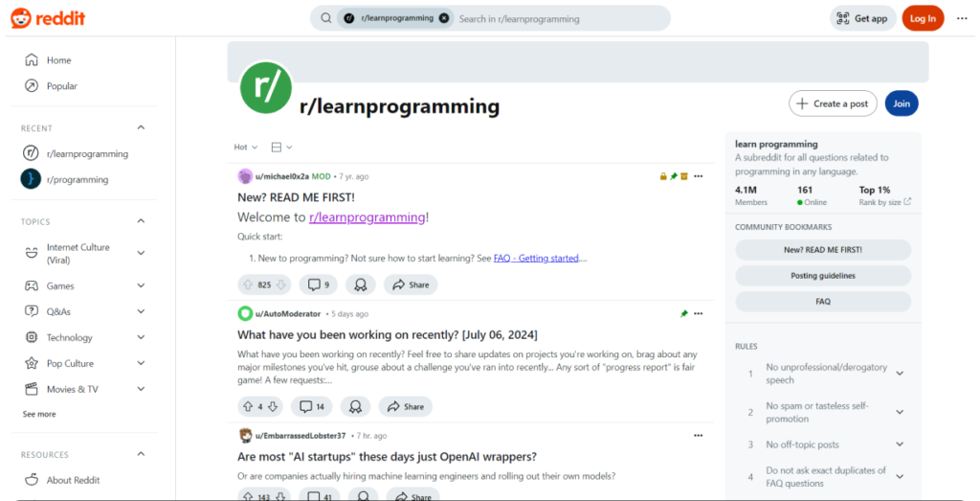This screenshot has width=980, height=501.
Task: Click the Log In button
Action: (923, 18)
